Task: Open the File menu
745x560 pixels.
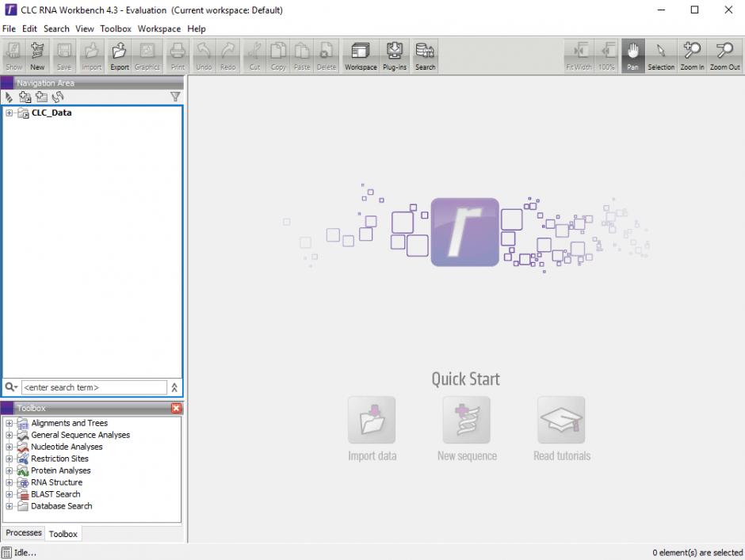Action: coord(9,29)
